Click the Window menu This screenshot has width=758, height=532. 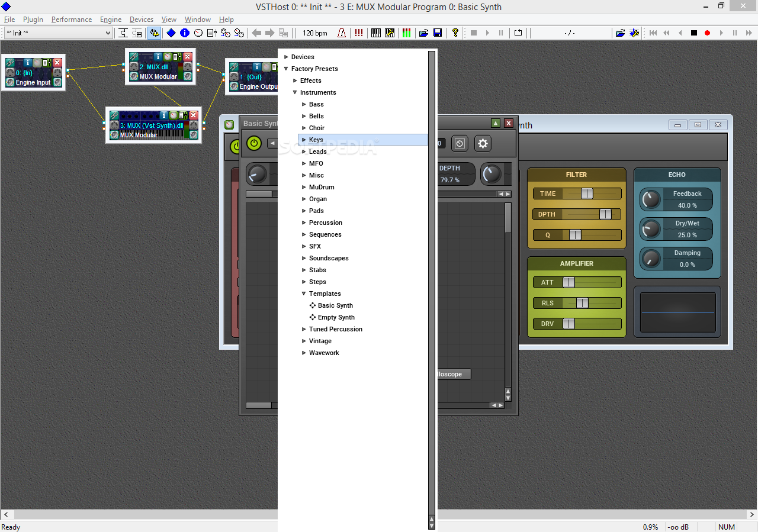point(198,20)
